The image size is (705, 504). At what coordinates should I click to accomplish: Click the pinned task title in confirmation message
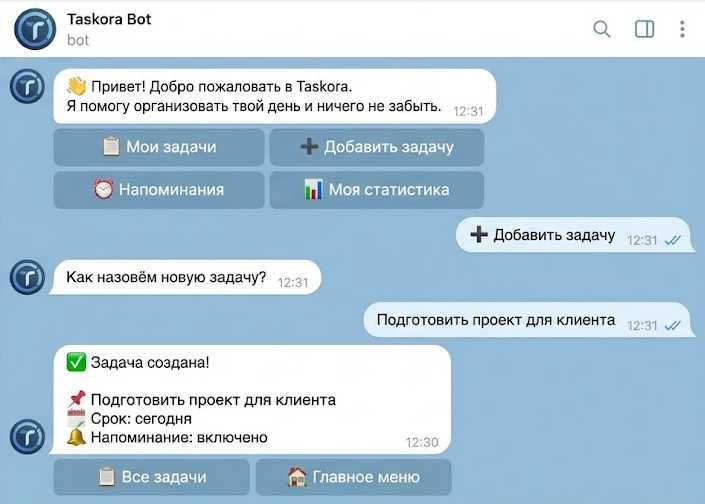tap(213, 400)
